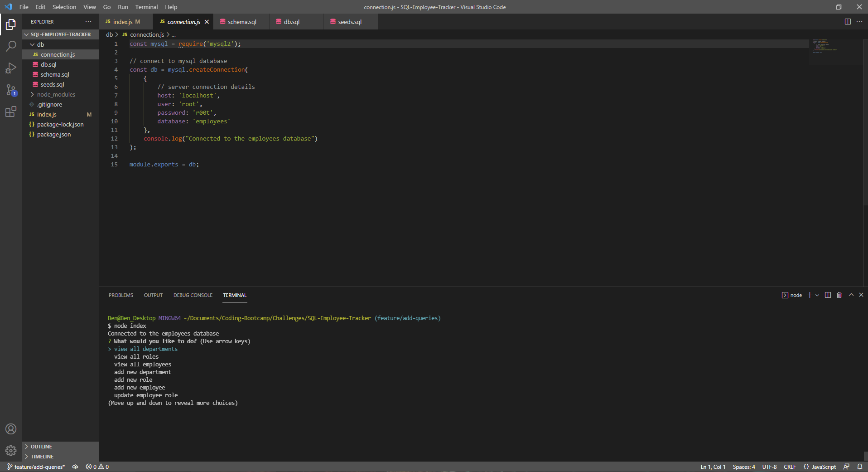Split the editor to the side

pyautogui.click(x=847, y=21)
